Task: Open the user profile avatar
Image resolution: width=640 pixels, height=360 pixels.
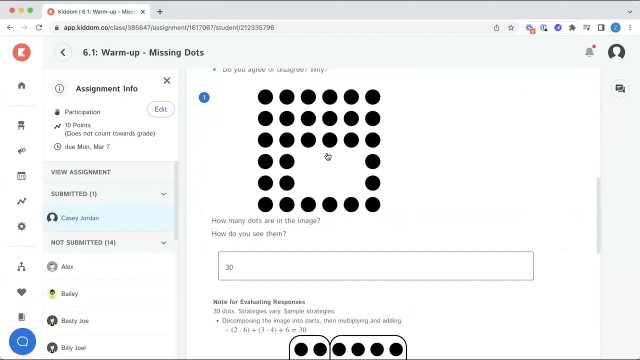Action: point(616,52)
